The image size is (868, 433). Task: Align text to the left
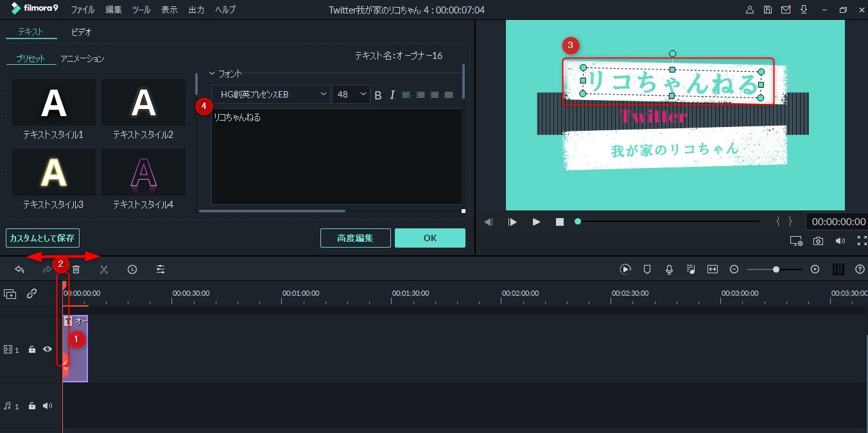pyautogui.click(x=406, y=95)
